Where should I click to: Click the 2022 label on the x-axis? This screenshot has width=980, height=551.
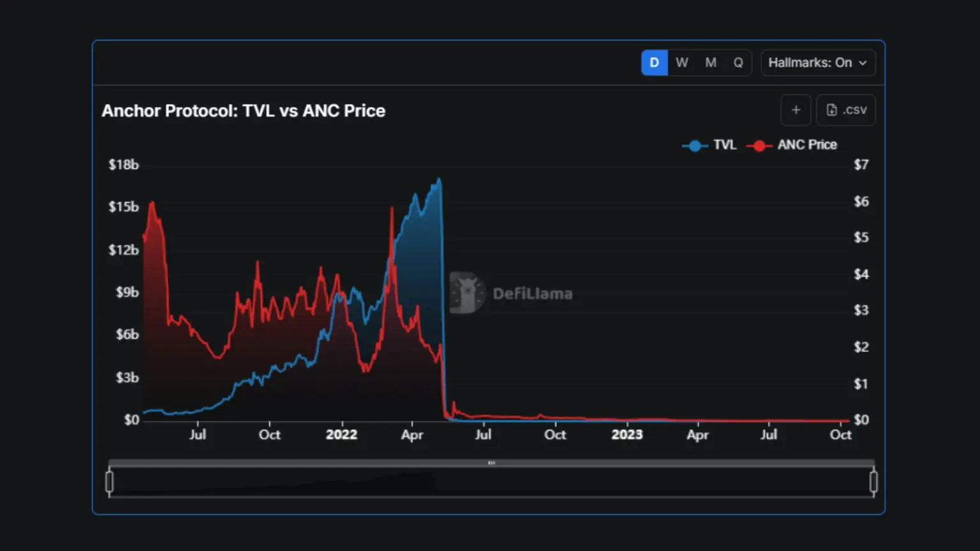pyautogui.click(x=341, y=435)
